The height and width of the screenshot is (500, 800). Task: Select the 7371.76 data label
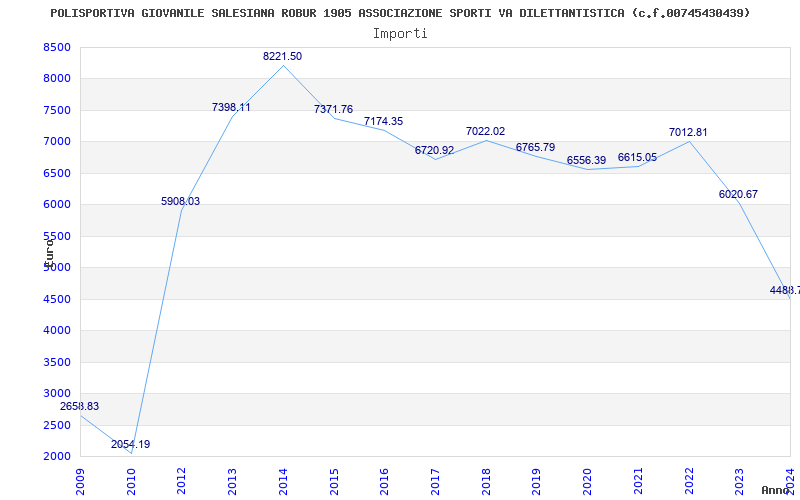(333, 110)
